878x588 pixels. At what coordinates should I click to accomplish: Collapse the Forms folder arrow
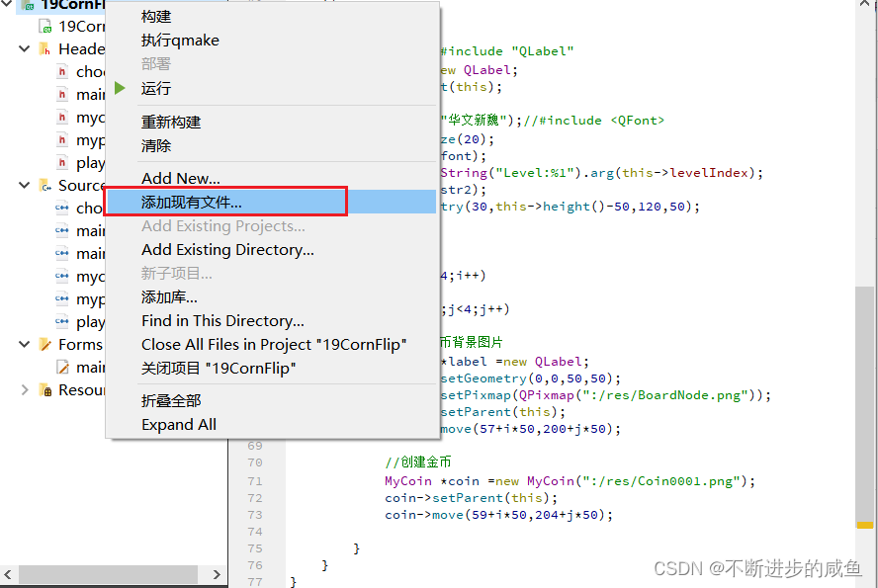point(24,344)
